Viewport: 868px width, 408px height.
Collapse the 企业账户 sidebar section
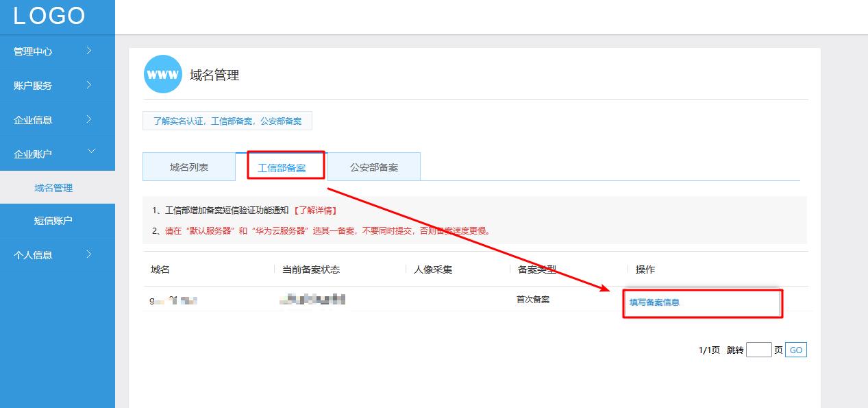pyautogui.click(x=42, y=153)
